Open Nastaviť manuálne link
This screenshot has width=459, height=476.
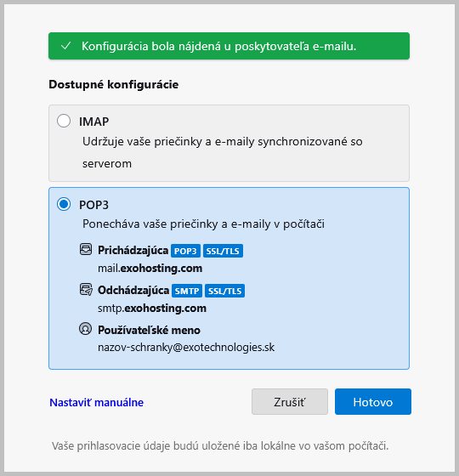97,403
